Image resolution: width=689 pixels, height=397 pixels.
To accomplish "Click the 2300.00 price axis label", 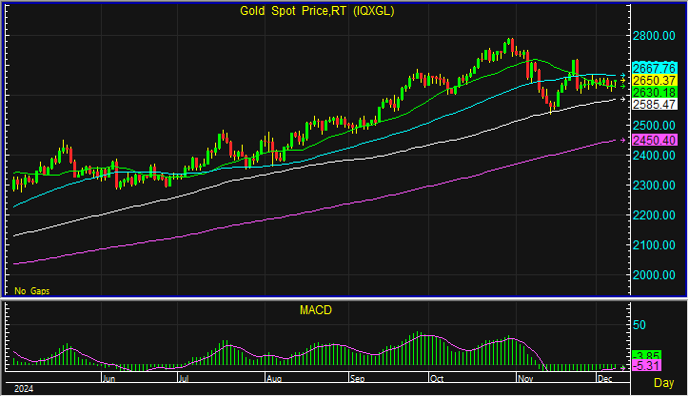I will tap(654, 185).
